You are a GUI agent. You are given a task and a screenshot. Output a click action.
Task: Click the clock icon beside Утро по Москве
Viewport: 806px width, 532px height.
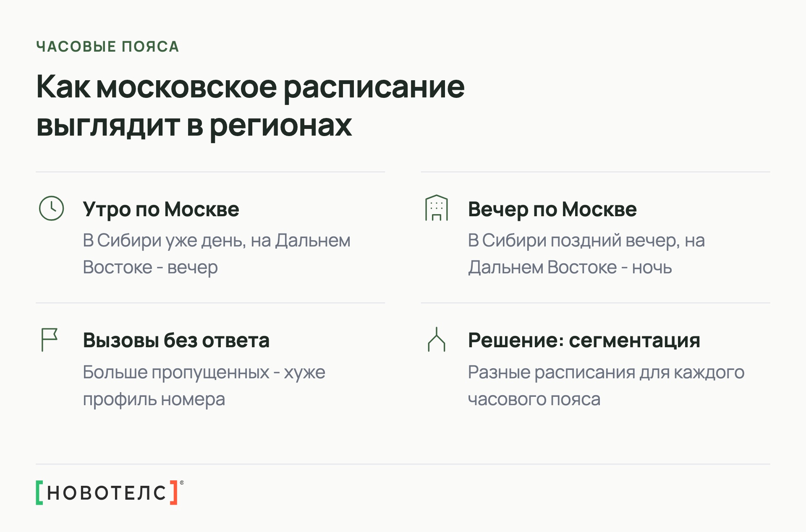pos(51,208)
